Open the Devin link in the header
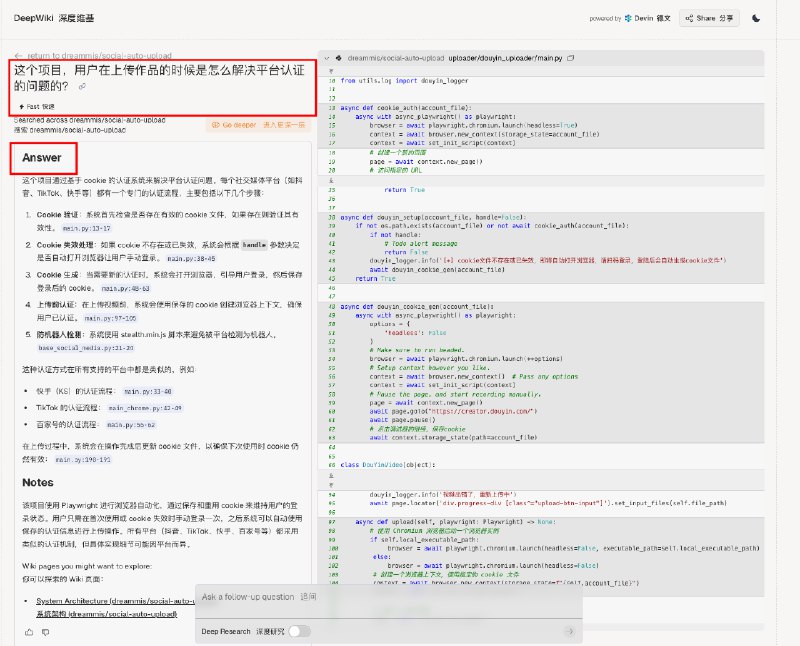This screenshot has height=646, width=800. 647,18
